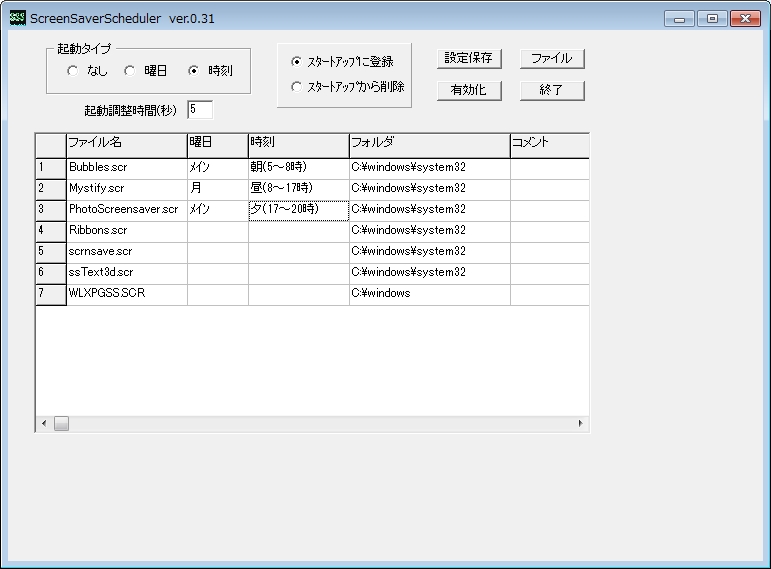Click the folder cell for WLXPGSS.SCR row
Viewport: 771px width, 569px height.
(430, 295)
